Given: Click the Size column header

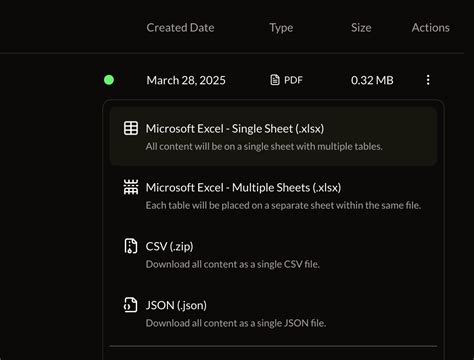Looking at the screenshot, I should [361, 28].
